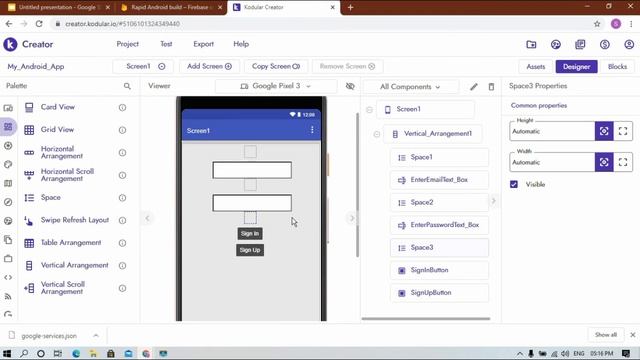
Task: Click the Height input field
Action: click(552, 131)
